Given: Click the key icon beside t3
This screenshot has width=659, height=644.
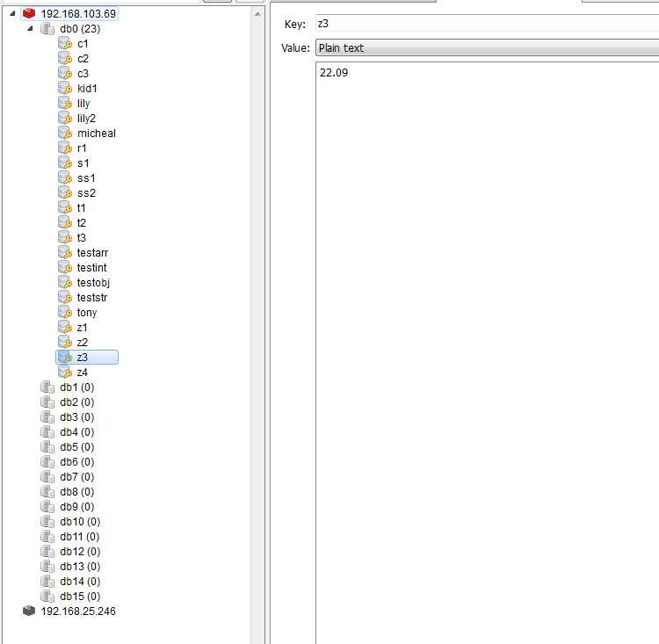Looking at the screenshot, I should click(65, 237).
